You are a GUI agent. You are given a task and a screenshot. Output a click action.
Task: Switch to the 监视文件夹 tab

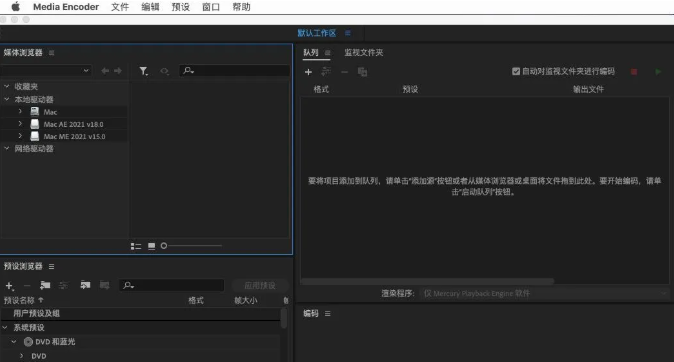[364, 52]
